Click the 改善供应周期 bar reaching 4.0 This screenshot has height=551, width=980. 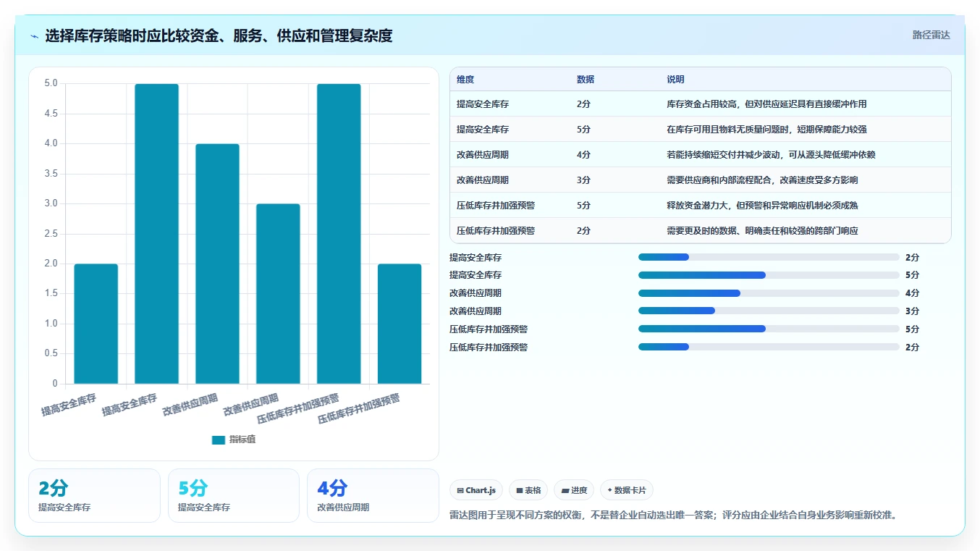tap(217, 264)
